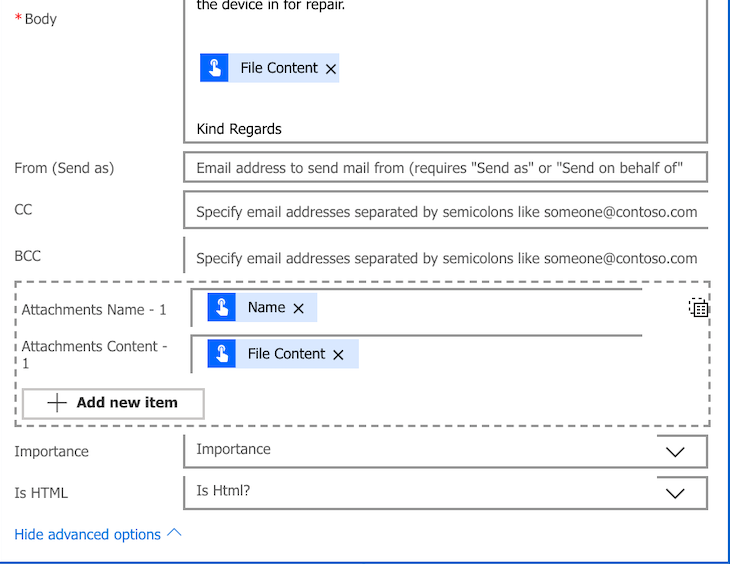Viewport: 730px width, 564px height.
Task: Switch attachments to array input mode icon
Action: tap(698, 308)
